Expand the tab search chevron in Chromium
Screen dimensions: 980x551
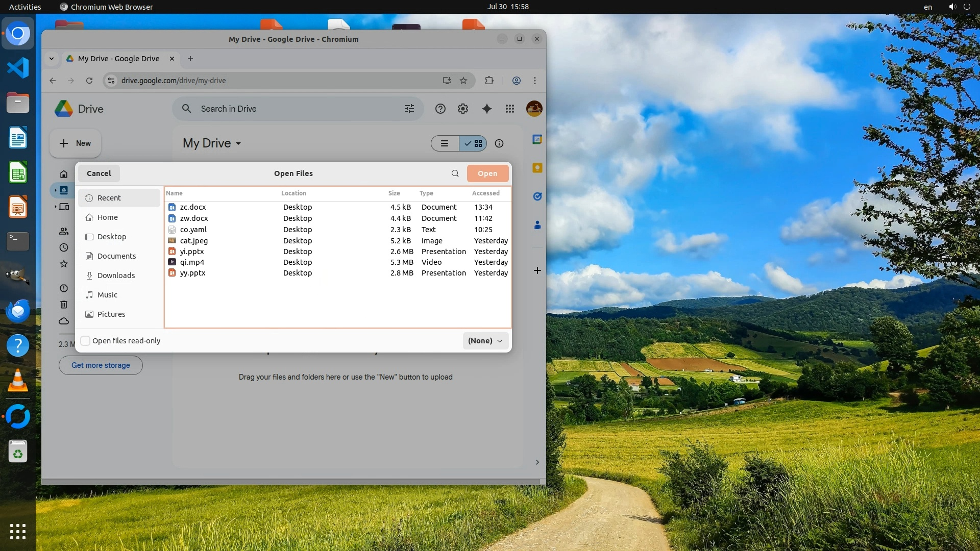pyautogui.click(x=52, y=59)
